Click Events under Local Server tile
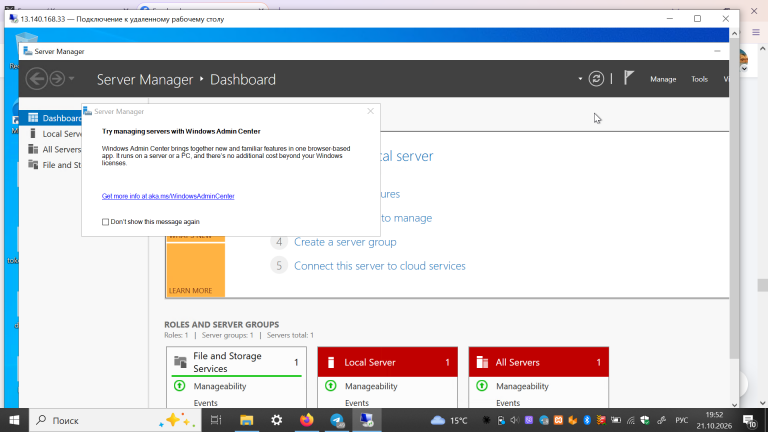Screen dimensions: 768x432 click(357, 403)
